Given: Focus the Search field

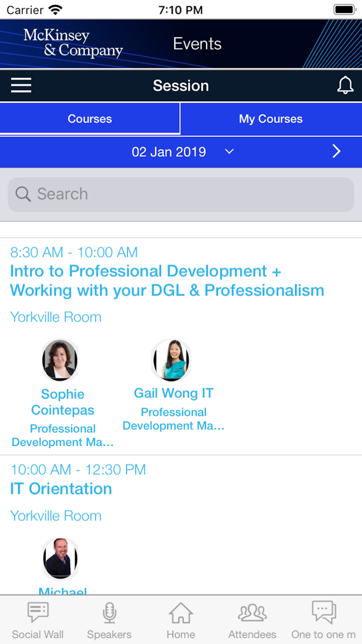Looking at the screenshot, I should (x=181, y=194).
